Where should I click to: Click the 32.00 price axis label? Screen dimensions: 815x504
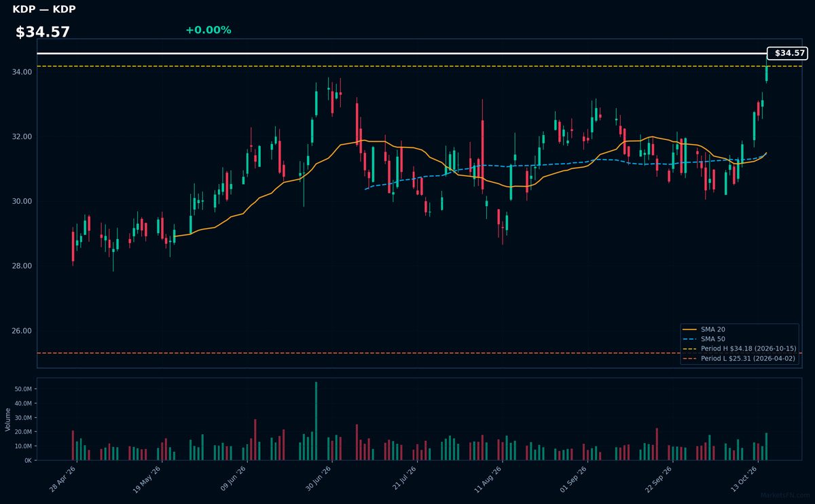click(x=22, y=137)
